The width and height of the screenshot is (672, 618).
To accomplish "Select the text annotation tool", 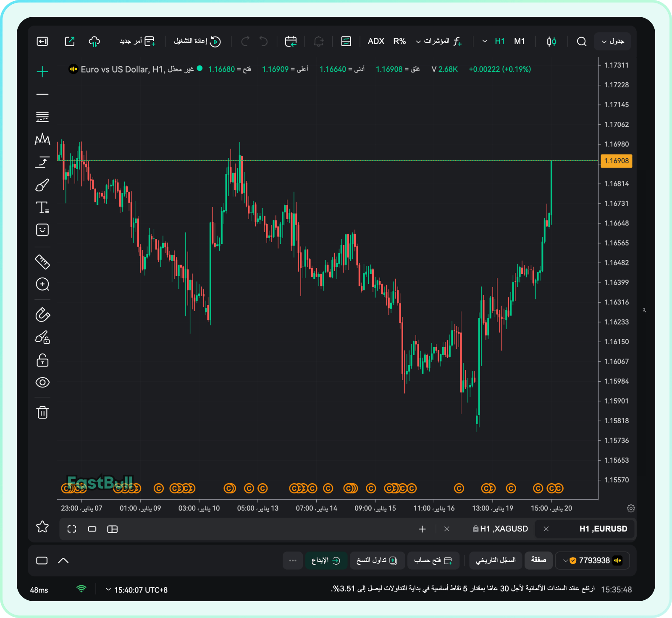I will (42, 207).
